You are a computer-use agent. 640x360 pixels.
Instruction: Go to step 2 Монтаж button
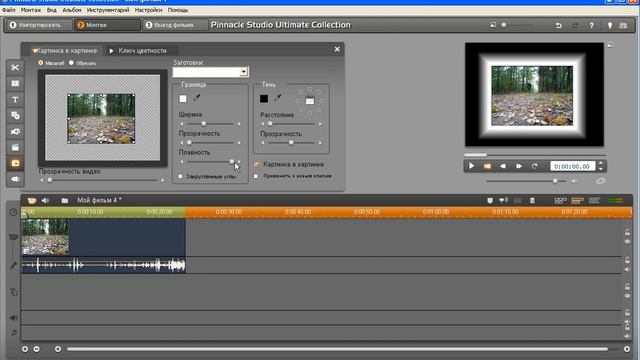(x=107, y=25)
